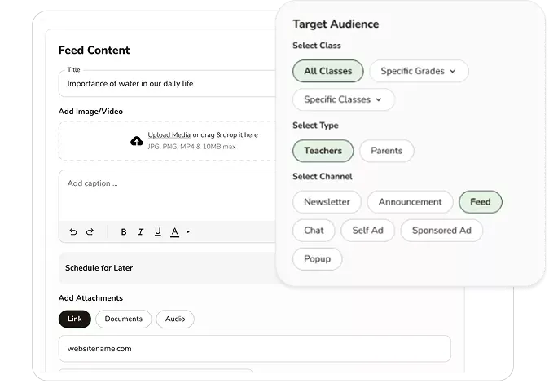Expand the Specific Grades dropdown
Image resolution: width=549 pixels, height=392 pixels.
tap(419, 71)
